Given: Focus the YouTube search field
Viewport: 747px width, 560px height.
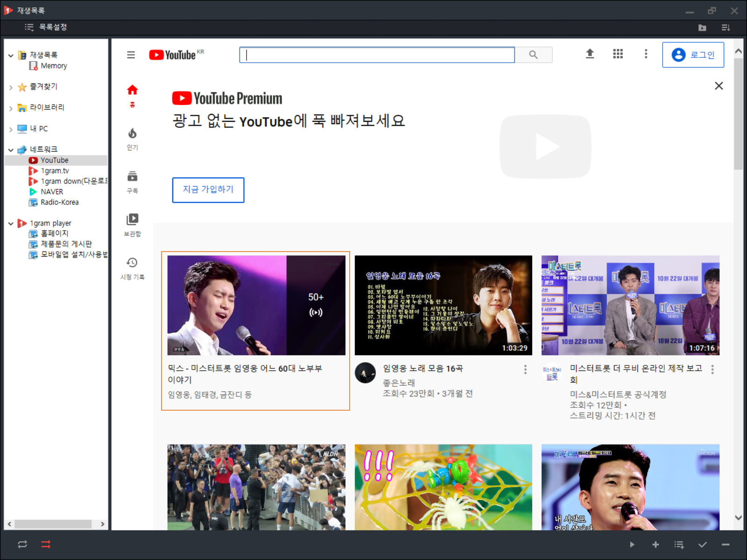Looking at the screenshot, I should tap(377, 55).
